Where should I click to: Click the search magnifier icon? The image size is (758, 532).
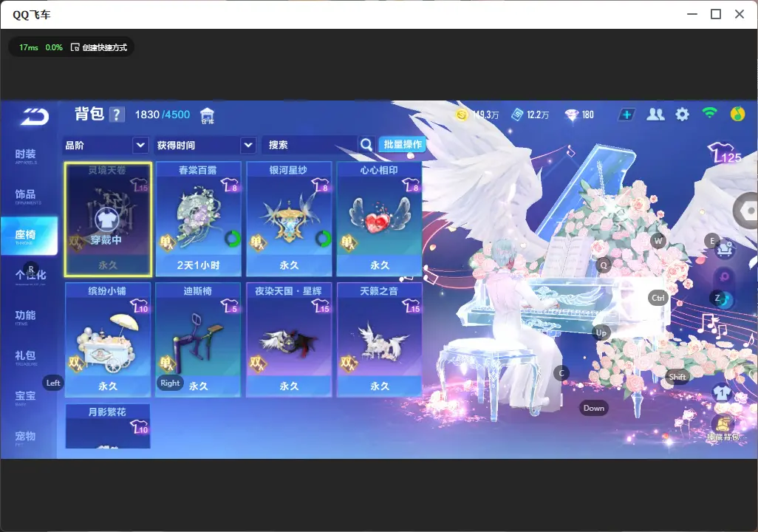[x=366, y=145]
